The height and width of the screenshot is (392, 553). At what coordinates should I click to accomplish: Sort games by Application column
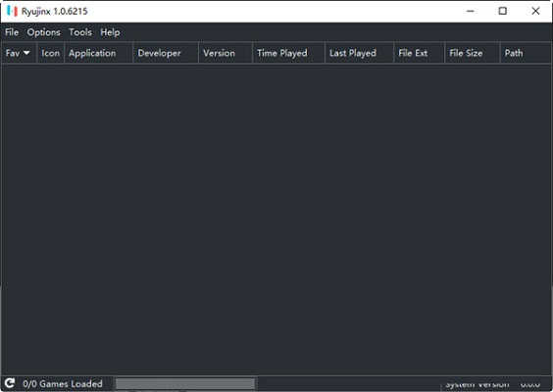[99, 53]
